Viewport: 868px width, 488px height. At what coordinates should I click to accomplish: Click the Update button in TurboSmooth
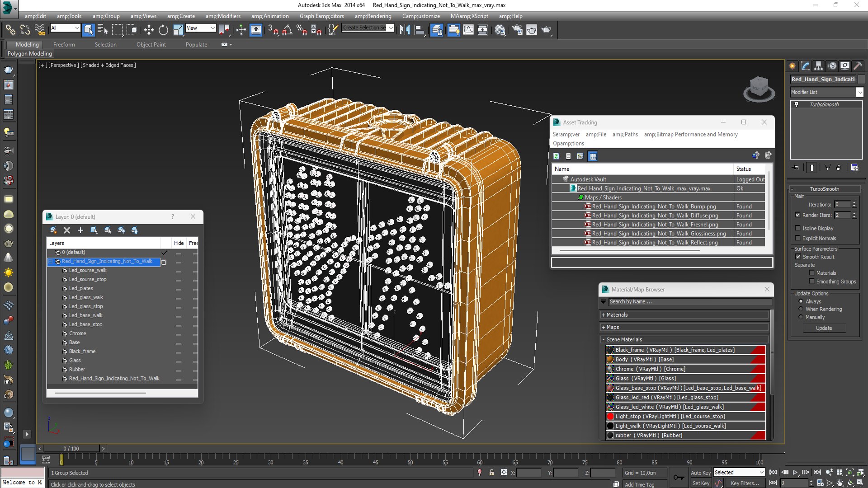coord(824,328)
